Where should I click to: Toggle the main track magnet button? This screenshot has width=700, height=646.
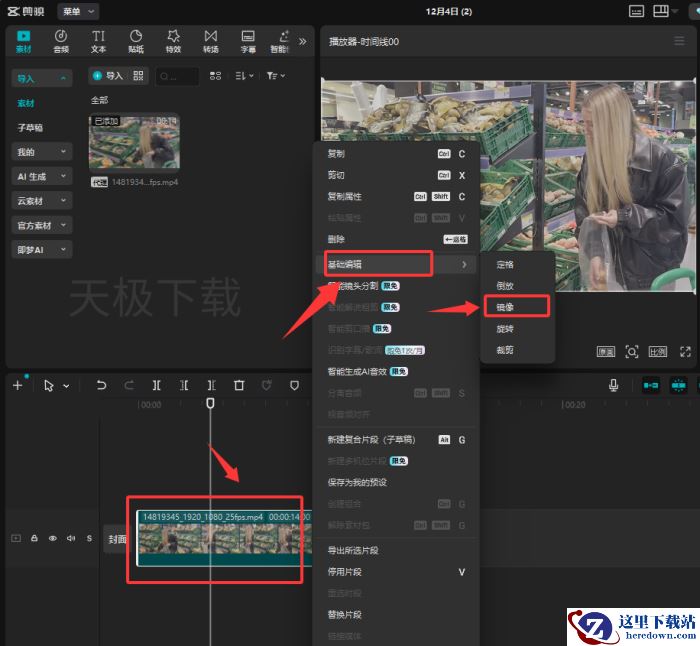click(651, 385)
